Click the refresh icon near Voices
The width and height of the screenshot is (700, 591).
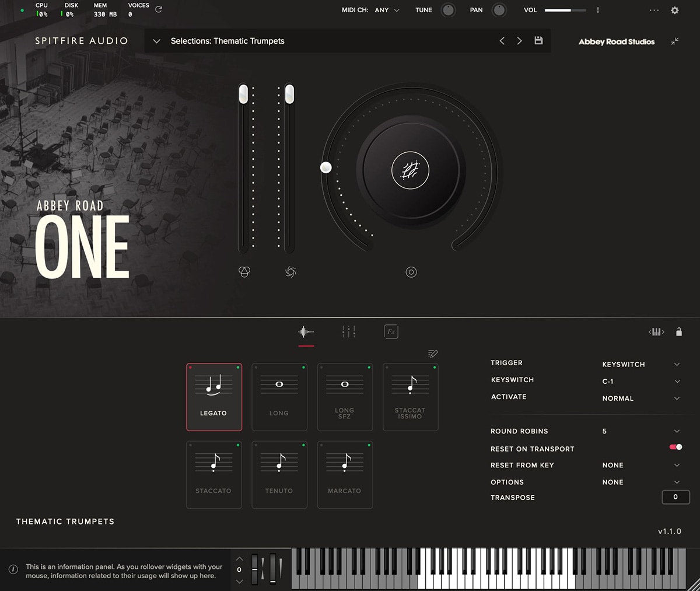[159, 9]
